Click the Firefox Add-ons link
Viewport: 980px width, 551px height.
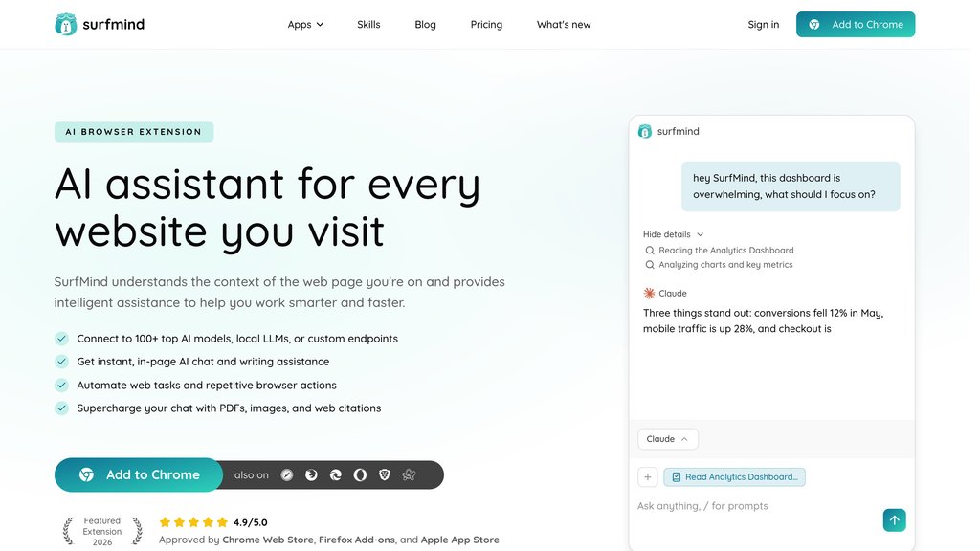[x=357, y=540]
